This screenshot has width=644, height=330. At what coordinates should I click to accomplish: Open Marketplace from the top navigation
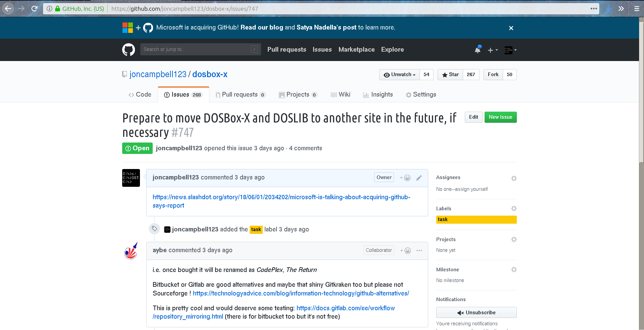click(356, 50)
